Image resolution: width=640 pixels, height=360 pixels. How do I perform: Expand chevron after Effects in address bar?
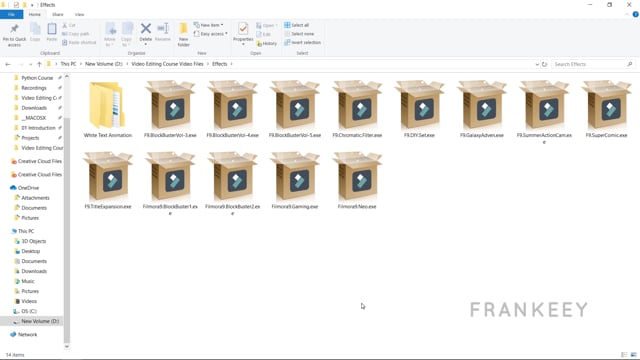pos(231,64)
